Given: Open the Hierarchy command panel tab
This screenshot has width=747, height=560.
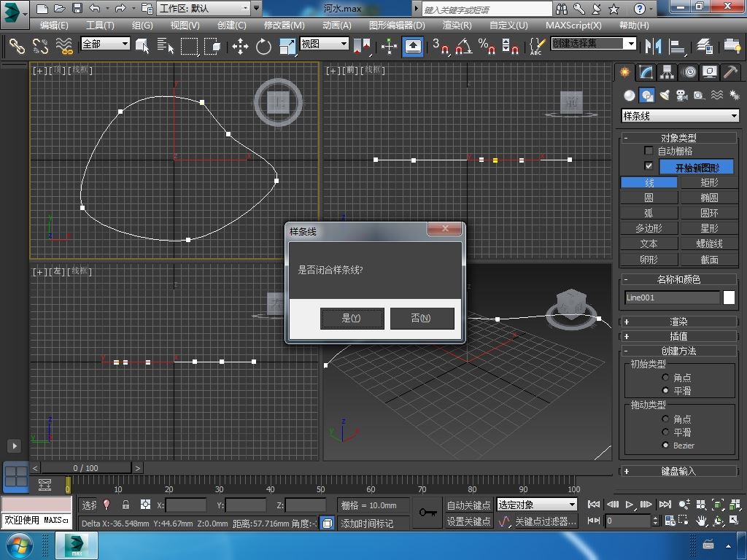Looking at the screenshot, I should point(667,72).
